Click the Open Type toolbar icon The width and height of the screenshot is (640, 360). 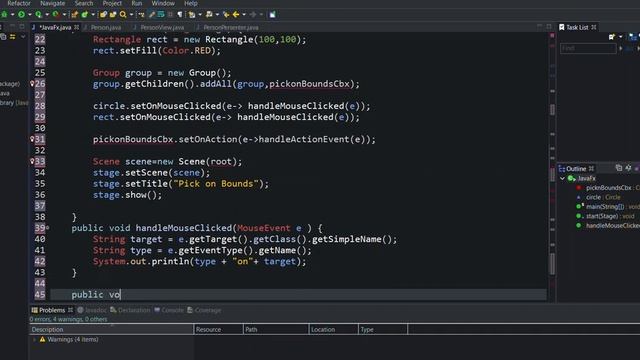coord(103,15)
